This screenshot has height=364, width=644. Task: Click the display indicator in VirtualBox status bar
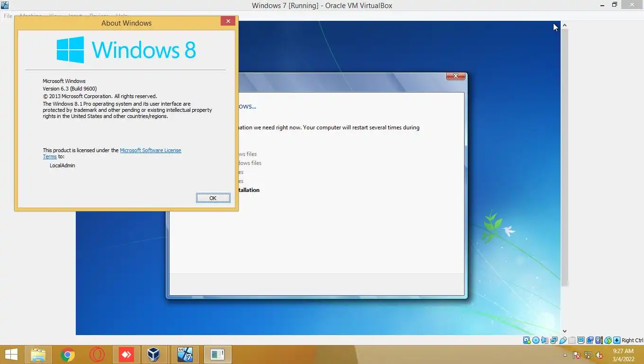tap(581, 340)
